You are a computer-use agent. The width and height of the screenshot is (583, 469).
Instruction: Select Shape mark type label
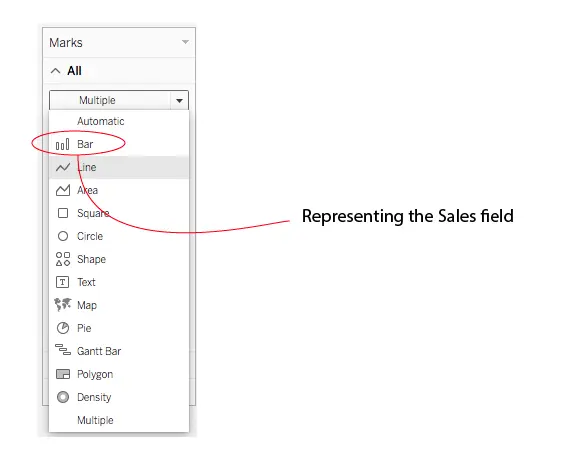point(91,260)
